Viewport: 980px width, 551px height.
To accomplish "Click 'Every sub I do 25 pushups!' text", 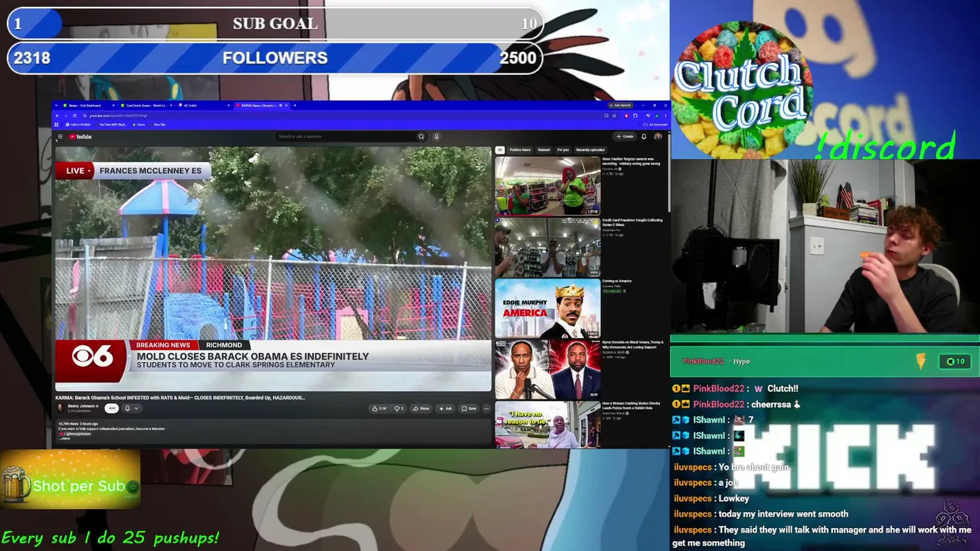I will point(110,538).
